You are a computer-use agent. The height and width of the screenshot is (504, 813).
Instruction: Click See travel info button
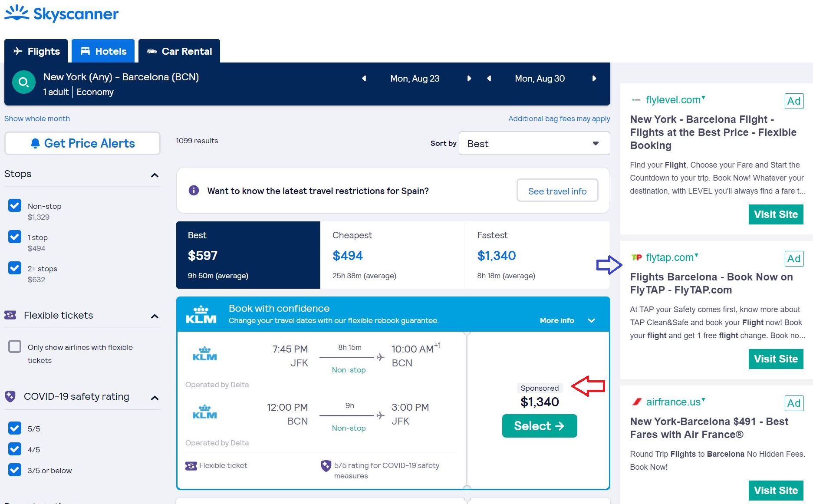tap(557, 191)
